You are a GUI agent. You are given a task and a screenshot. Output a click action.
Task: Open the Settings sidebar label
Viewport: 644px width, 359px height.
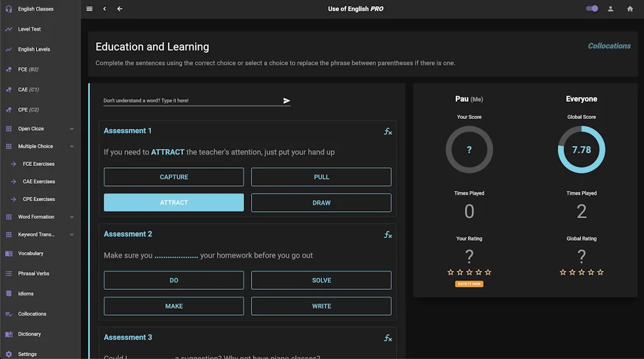pyautogui.click(x=27, y=354)
